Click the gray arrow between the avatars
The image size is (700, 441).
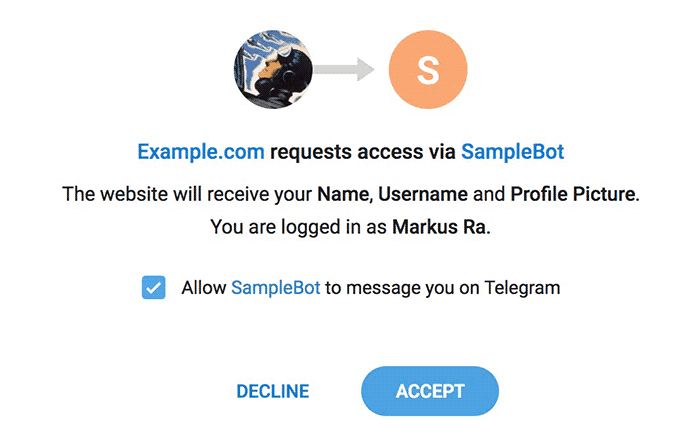click(343, 69)
